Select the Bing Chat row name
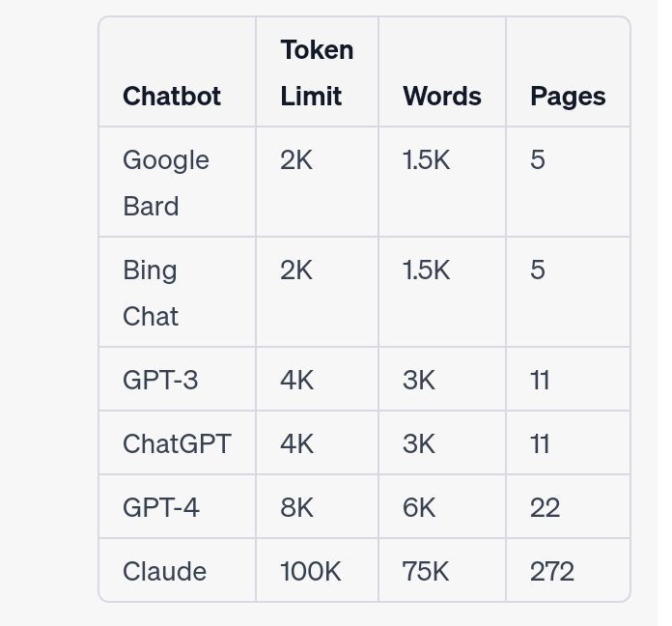This screenshot has width=672, height=626. (x=151, y=293)
